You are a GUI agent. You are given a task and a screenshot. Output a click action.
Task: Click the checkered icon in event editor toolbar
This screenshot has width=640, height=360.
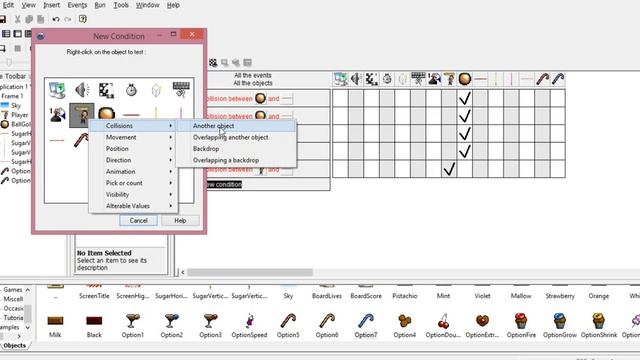click(x=213, y=62)
